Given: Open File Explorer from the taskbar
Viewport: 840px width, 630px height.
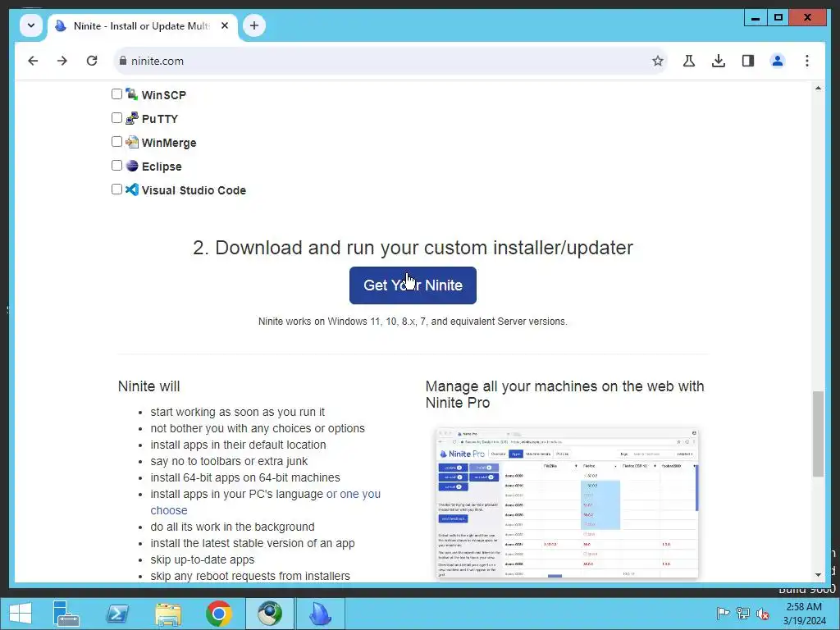Looking at the screenshot, I should [168, 614].
